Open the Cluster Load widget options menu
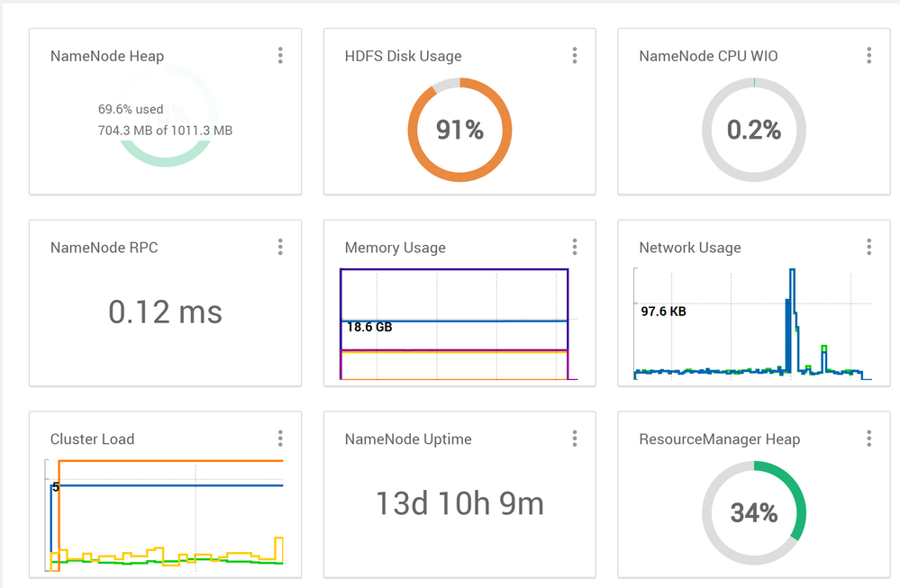 (x=280, y=439)
